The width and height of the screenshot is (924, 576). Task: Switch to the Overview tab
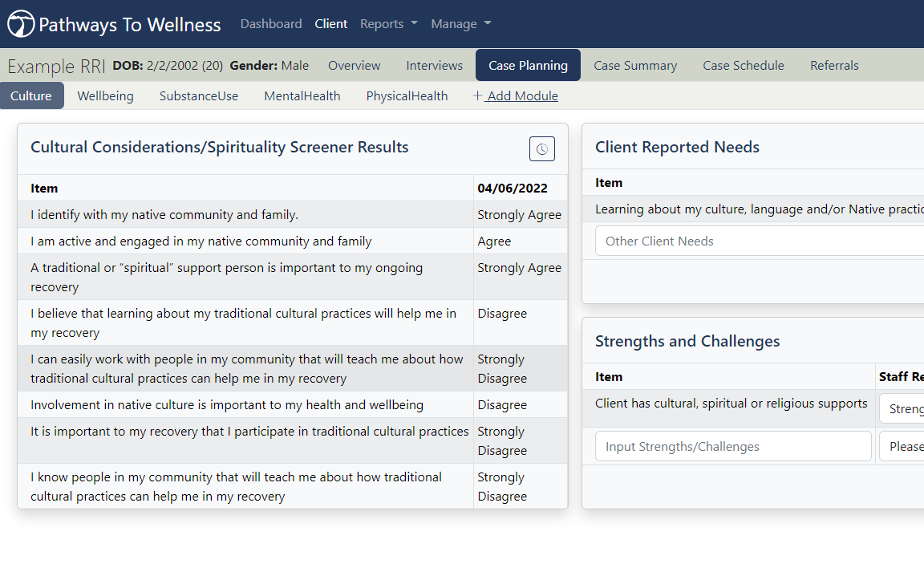355,66
